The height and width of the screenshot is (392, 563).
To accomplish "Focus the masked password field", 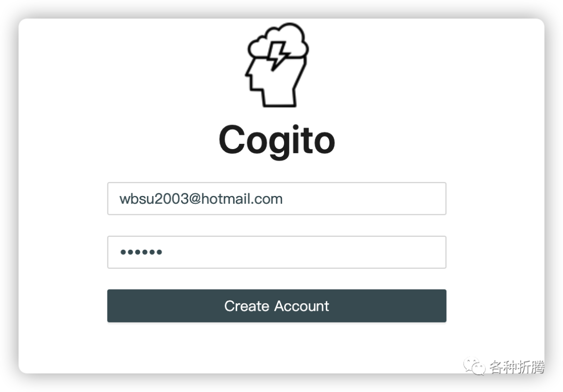I will (x=277, y=252).
